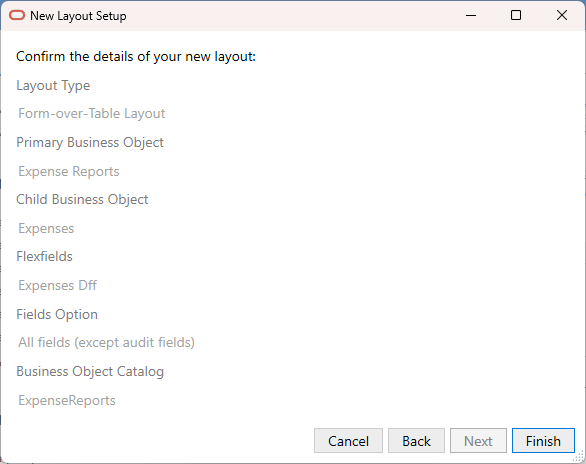Screen dimensions: 586x464
Task: Click the Fields Option label
Action: [x=57, y=315]
